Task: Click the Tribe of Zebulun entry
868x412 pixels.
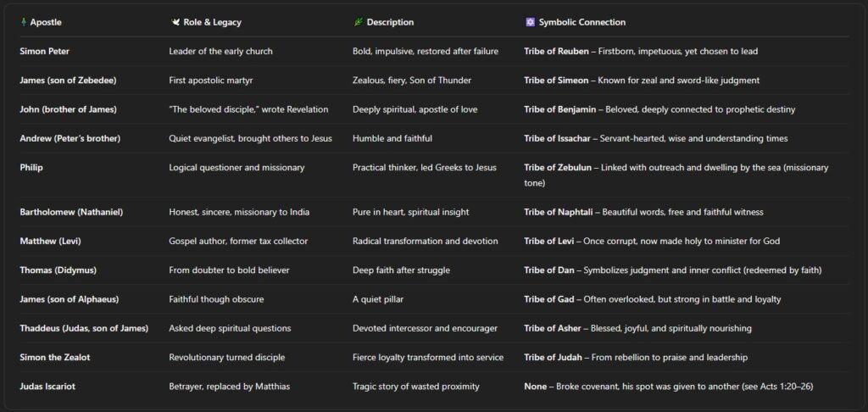Action: click(x=557, y=168)
